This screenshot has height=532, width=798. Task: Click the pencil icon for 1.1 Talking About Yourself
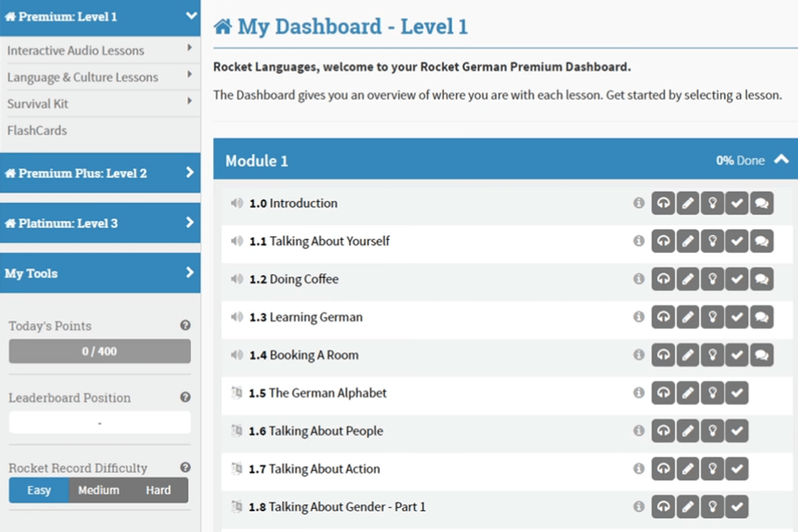point(687,241)
